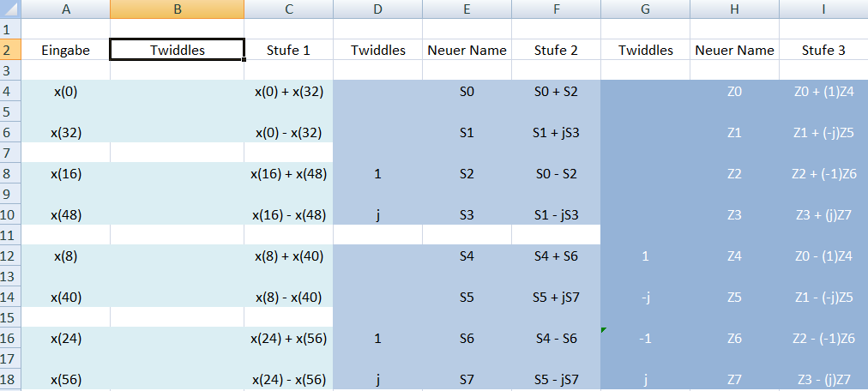Click the cell containing x(40)
868x391 pixels.
pos(66,297)
